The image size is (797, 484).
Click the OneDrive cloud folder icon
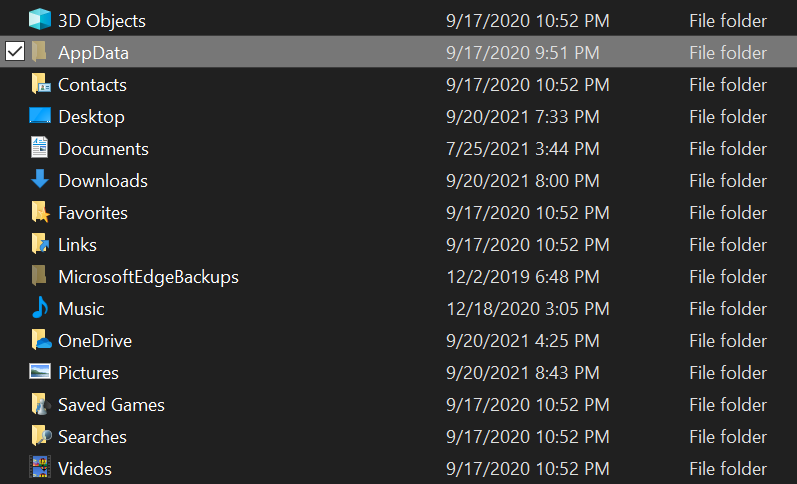[x=40, y=340]
